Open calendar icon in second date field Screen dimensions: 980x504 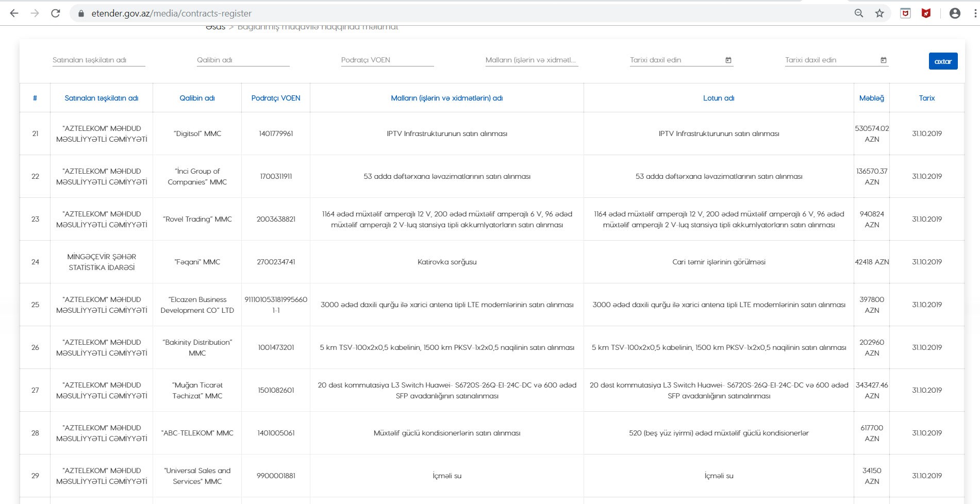tap(884, 60)
